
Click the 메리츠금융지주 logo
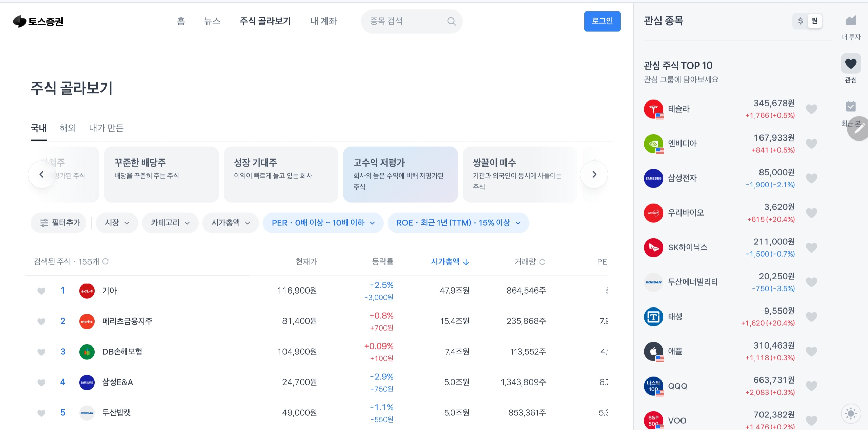tap(87, 321)
